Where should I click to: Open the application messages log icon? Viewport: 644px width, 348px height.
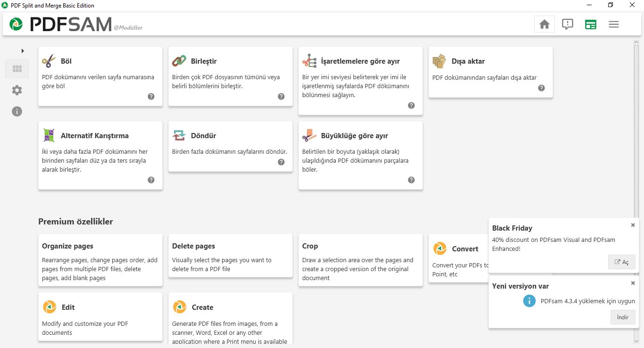pos(568,25)
